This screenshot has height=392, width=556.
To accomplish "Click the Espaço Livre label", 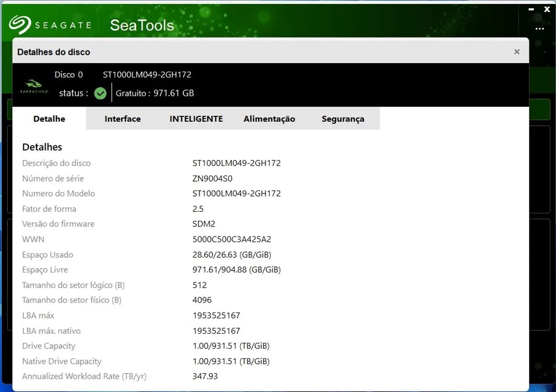I will coord(45,270).
